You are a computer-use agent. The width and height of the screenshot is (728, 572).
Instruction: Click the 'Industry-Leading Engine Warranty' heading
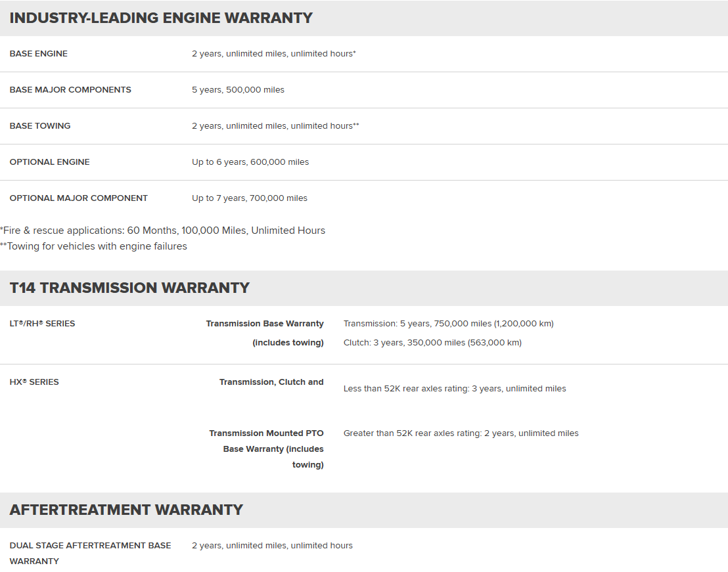[161, 18]
